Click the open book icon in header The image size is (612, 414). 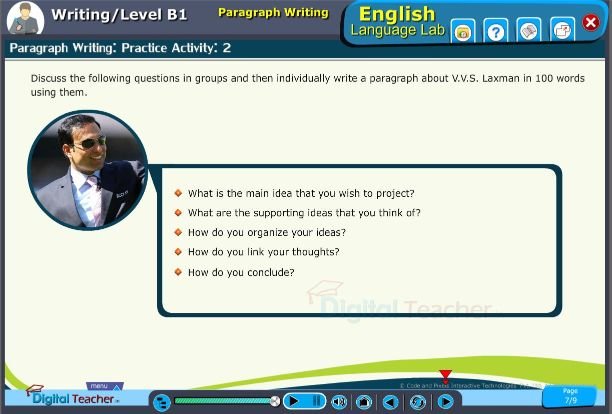pyautogui.click(x=530, y=32)
